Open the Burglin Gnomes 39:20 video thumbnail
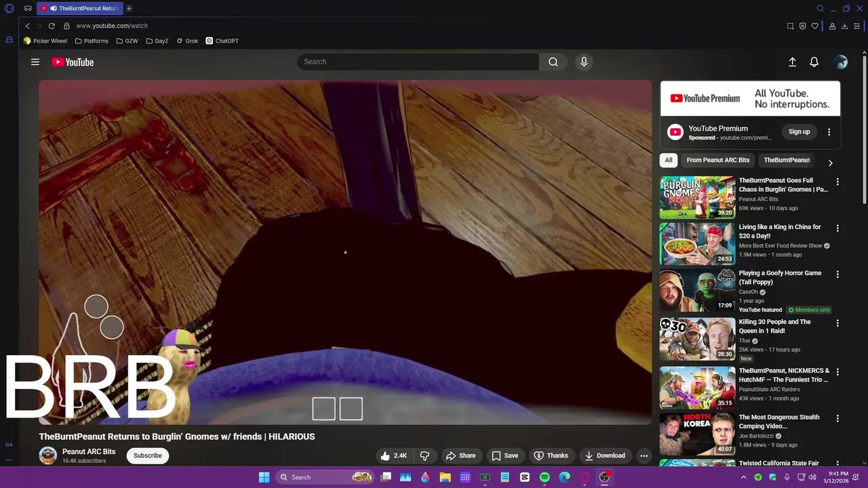Image resolution: width=868 pixels, height=488 pixels. point(697,197)
